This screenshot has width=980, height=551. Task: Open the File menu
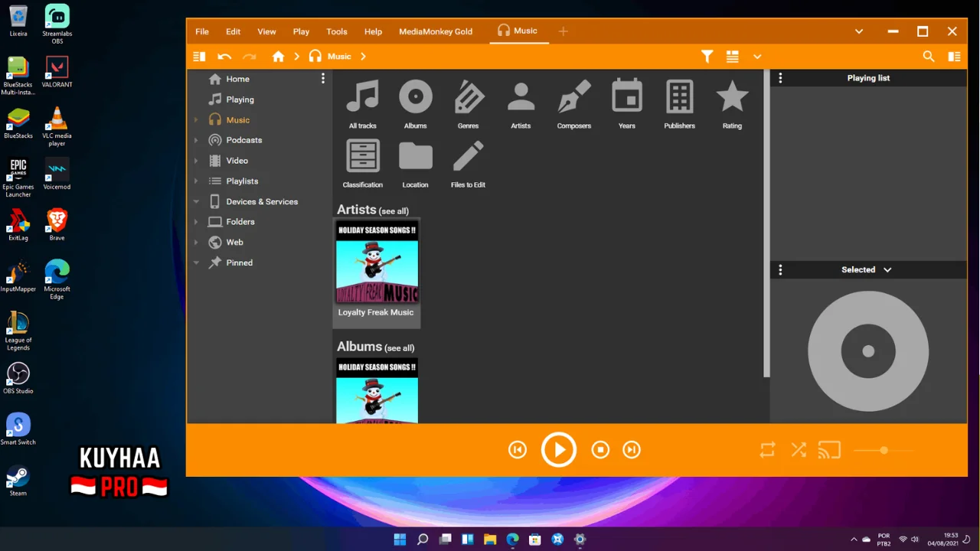(202, 31)
